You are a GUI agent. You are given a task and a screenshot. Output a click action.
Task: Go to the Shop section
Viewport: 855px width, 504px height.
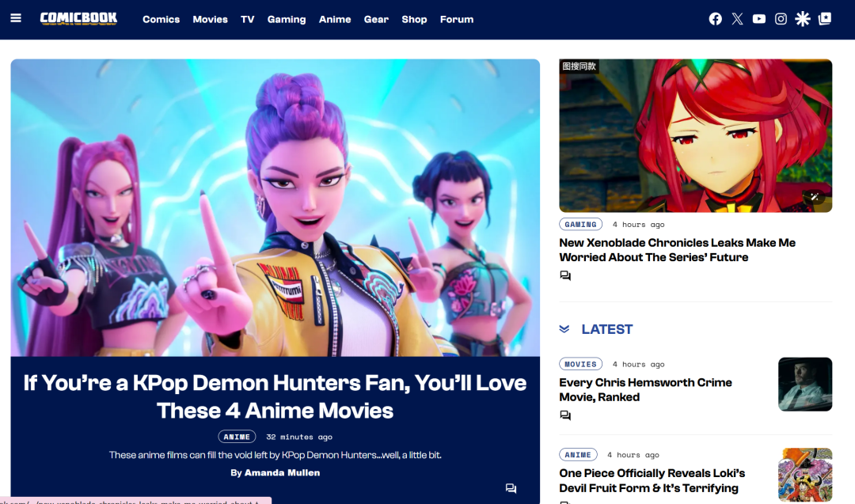click(x=414, y=20)
